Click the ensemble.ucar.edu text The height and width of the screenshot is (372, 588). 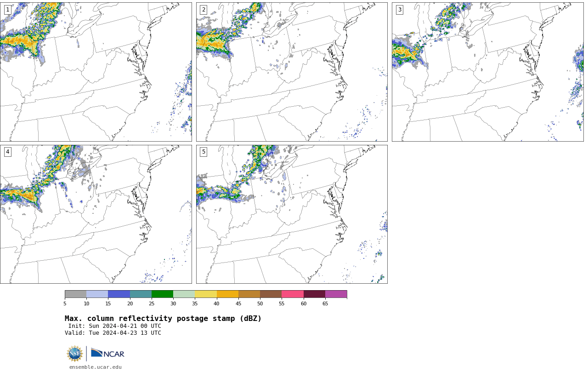[x=96, y=367]
